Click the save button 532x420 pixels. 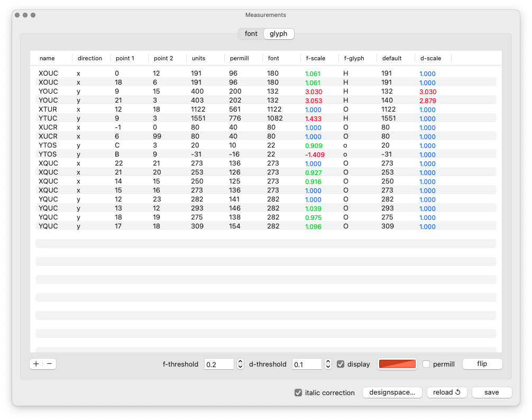pyautogui.click(x=491, y=392)
